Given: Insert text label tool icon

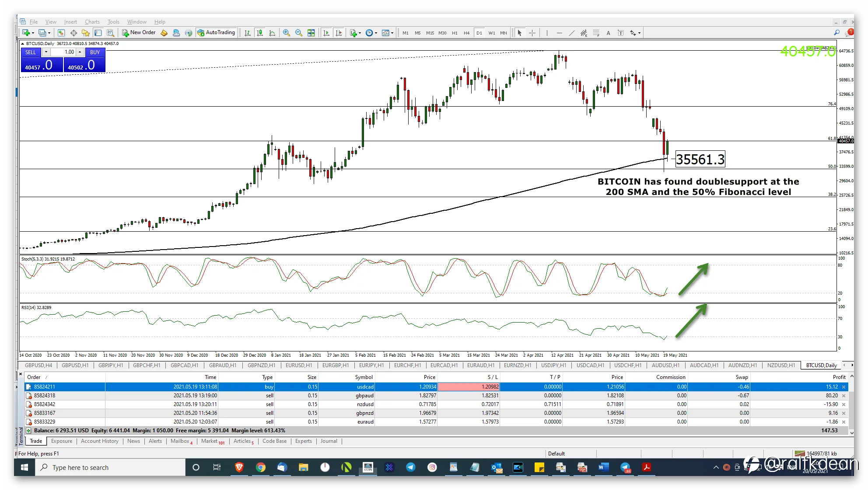Looking at the screenshot, I should click(620, 33).
